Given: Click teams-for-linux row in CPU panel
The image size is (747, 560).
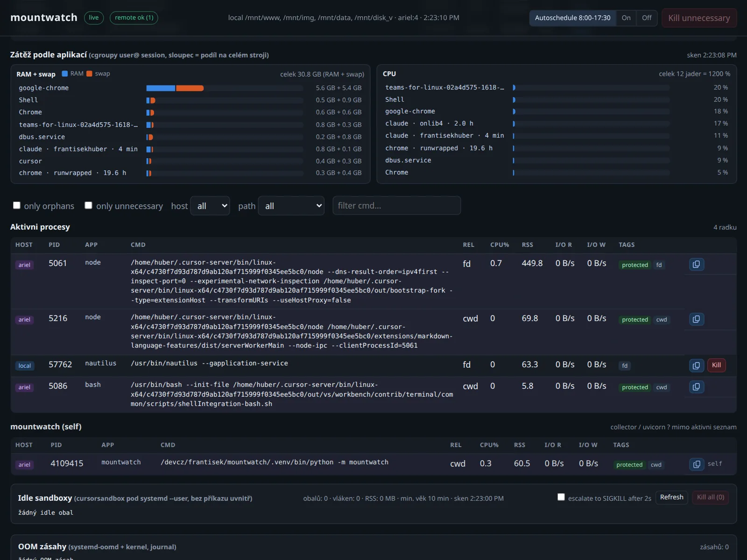Looking at the screenshot, I should pos(557,87).
